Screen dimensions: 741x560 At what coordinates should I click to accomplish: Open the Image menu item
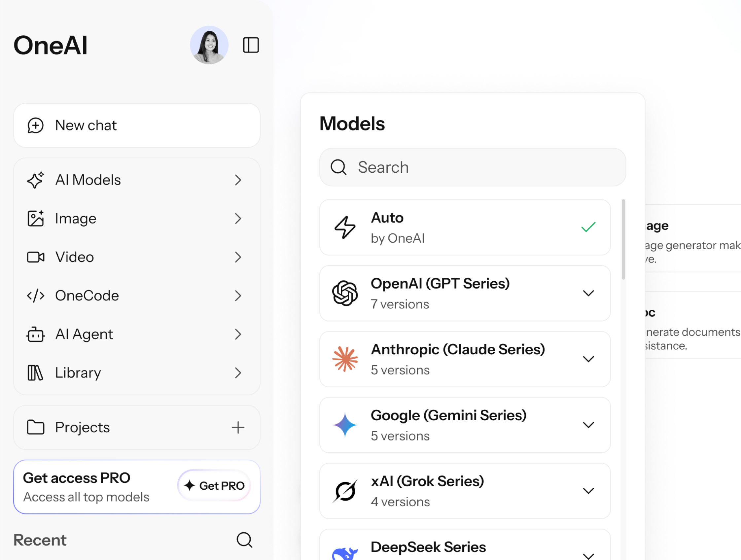[137, 219]
